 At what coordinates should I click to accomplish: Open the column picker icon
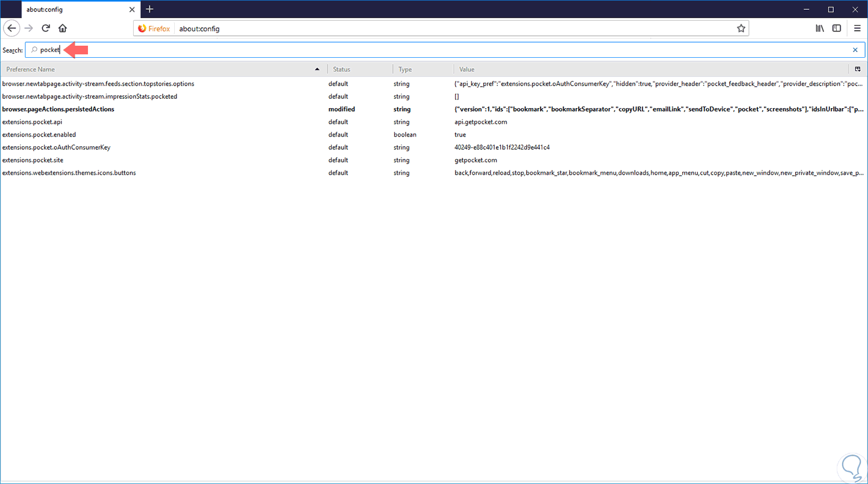(x=858, y=69)
